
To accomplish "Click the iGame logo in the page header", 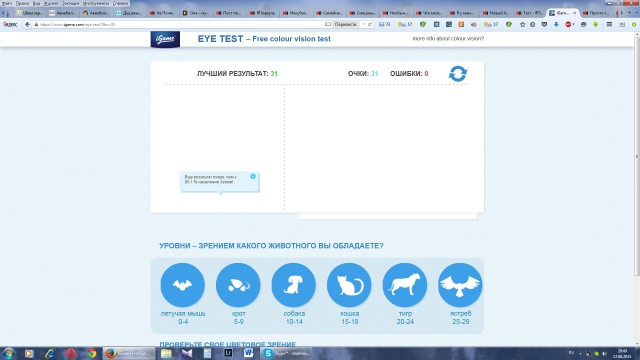I will click(165, 39).
